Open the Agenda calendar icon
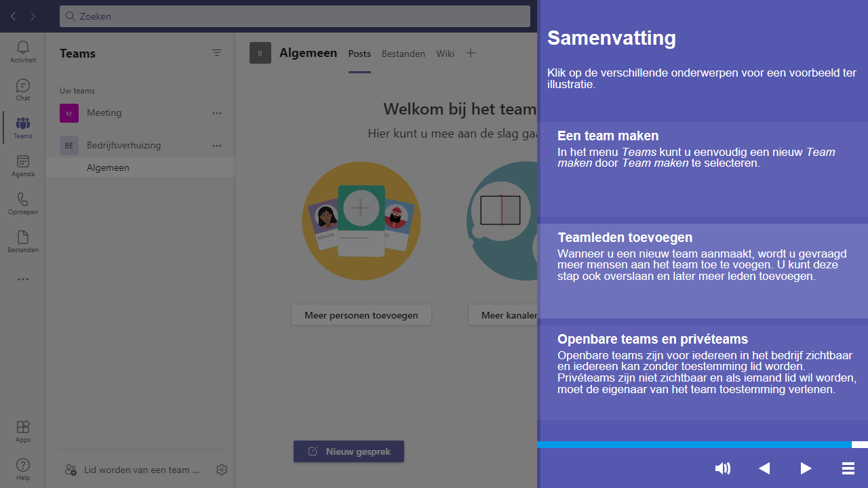Screen dimensions: 868x488 pos(23,165)
